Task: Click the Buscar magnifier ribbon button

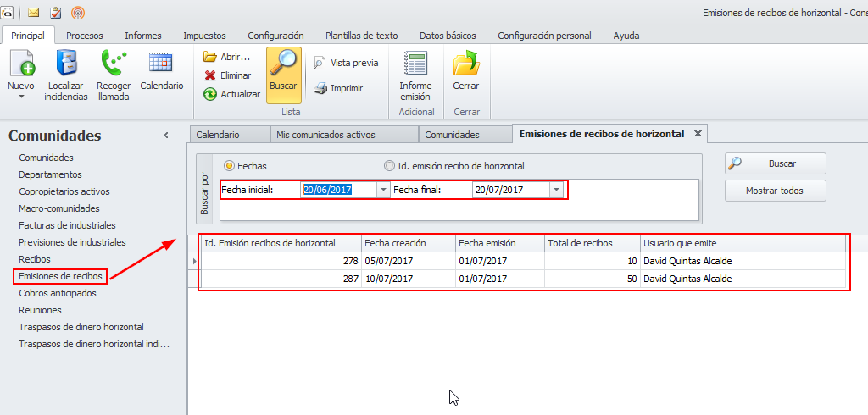Action: pos(283,75)
